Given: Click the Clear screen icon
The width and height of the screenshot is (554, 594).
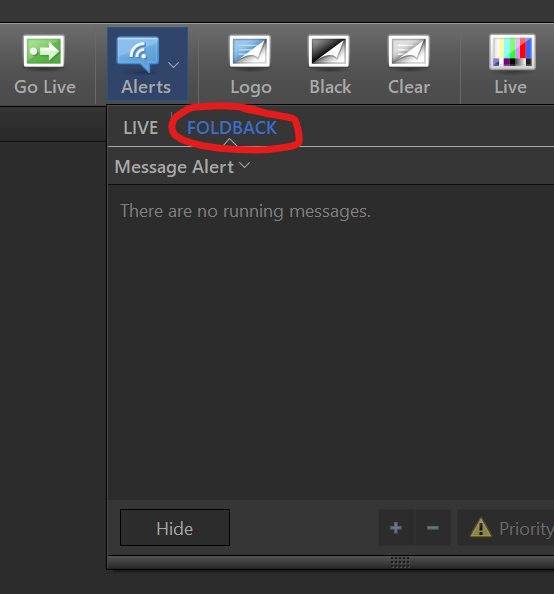Looking at the screenshot, I should coord(409,51).
